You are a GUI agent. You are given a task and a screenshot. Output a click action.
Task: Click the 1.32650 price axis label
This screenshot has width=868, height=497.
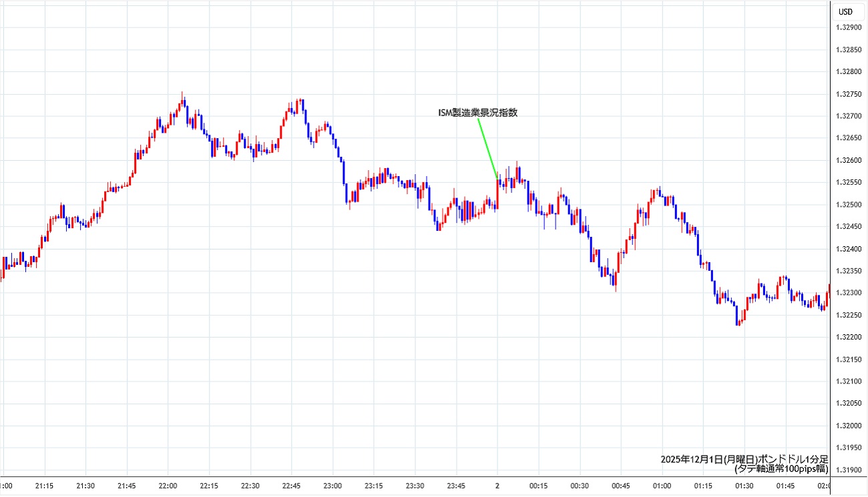click(x=847, y=138)
